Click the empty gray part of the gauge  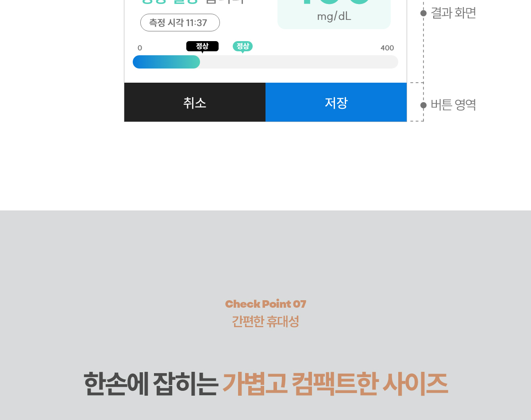pyautogui.click(x=299, y=62)
